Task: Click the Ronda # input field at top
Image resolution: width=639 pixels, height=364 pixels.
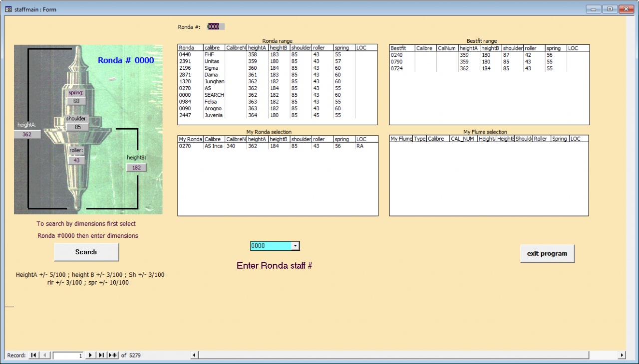Action: tap(216, 27)
